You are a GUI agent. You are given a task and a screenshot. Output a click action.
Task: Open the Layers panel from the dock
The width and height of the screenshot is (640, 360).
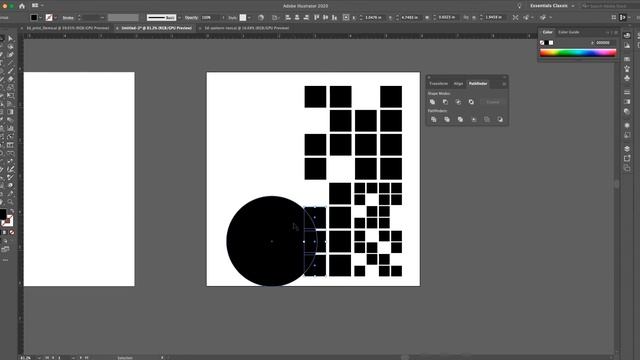tap(627, 149)
